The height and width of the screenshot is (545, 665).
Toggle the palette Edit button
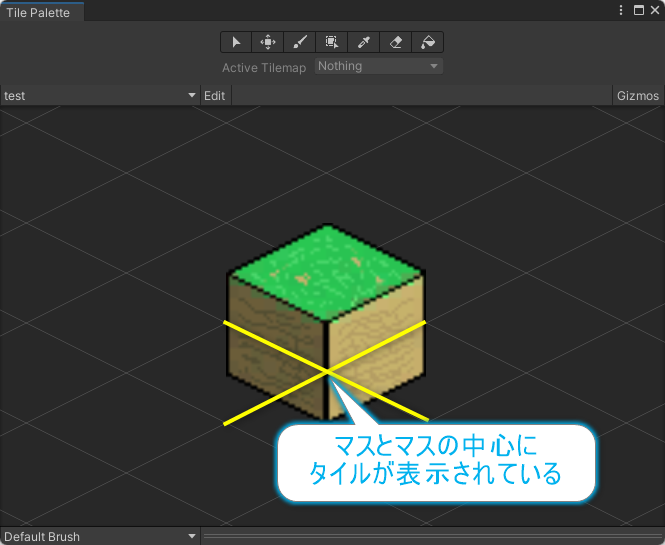pos(215,95)
